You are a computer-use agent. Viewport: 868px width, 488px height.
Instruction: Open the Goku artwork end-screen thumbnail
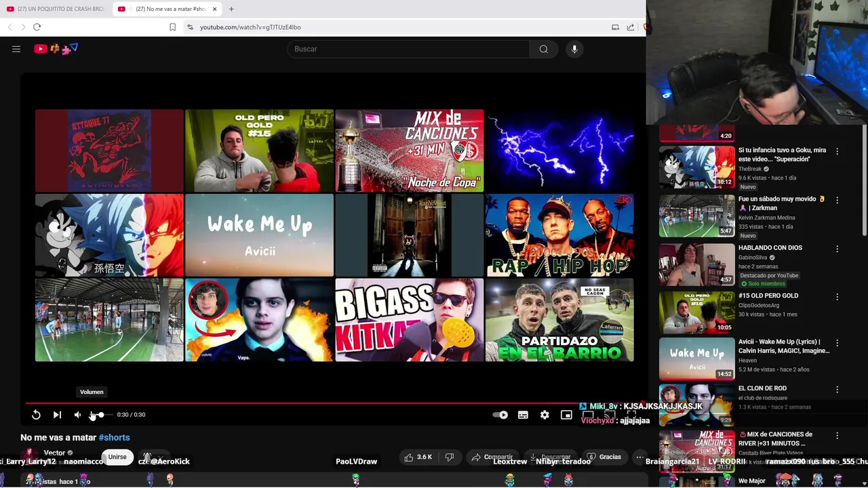point(109,235)
